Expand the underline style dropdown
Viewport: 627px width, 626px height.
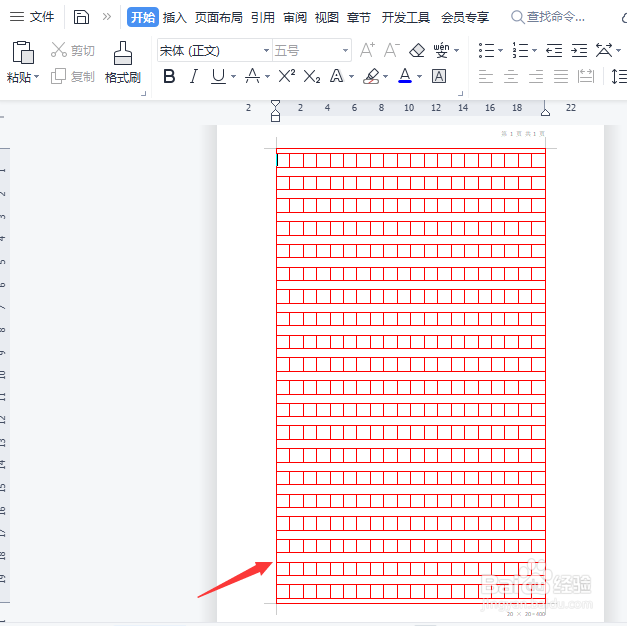click(234, 76)
